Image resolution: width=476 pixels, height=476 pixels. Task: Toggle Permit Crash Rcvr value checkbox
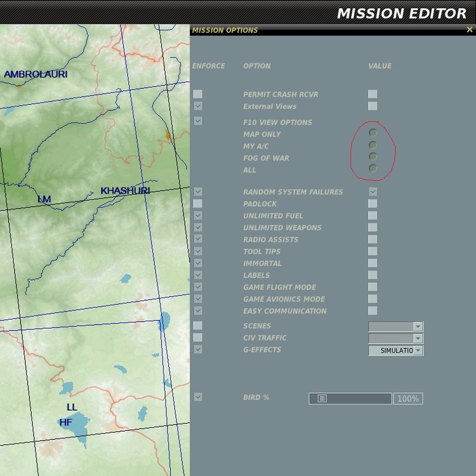pyautogui.click(x=373, y=94)
